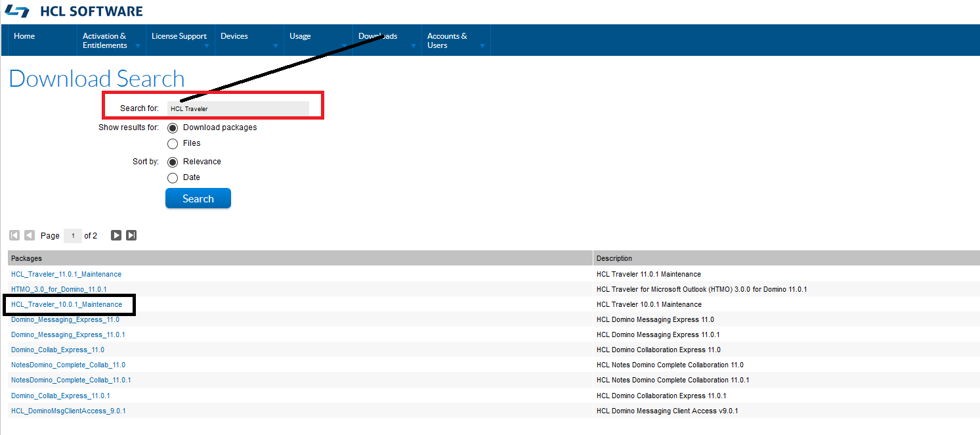Open Activation & Entitlements menu

point(104,41)
